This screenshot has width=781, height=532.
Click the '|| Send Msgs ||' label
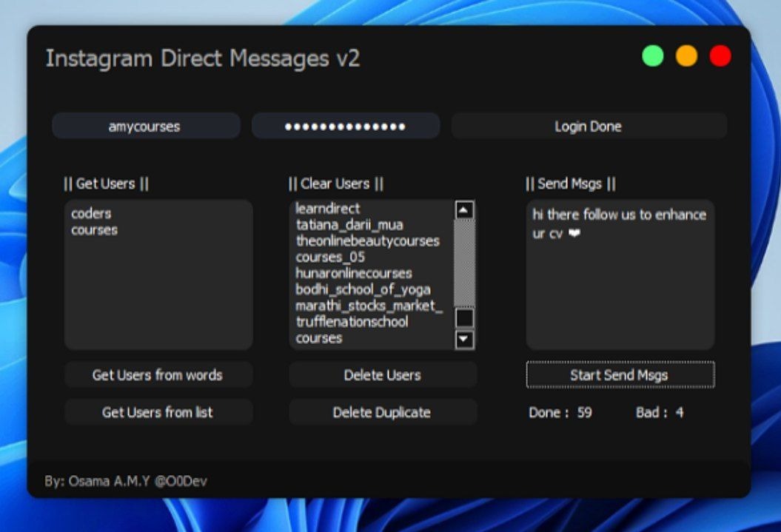tap(571, 183)
